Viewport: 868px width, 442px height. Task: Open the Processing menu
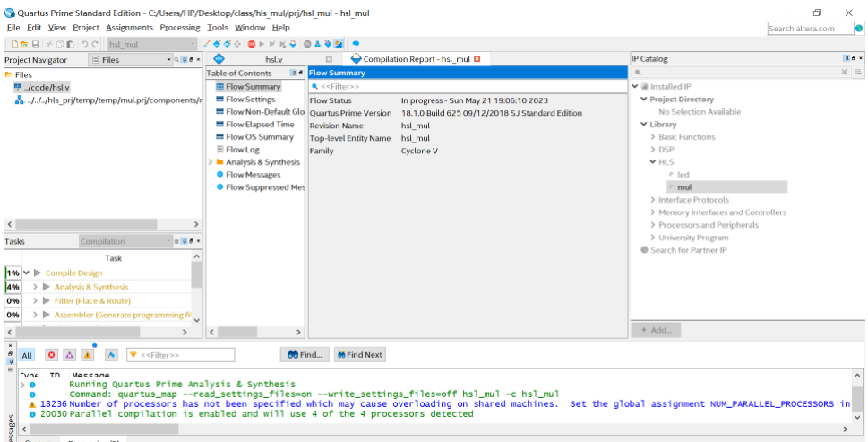point(180,27)
